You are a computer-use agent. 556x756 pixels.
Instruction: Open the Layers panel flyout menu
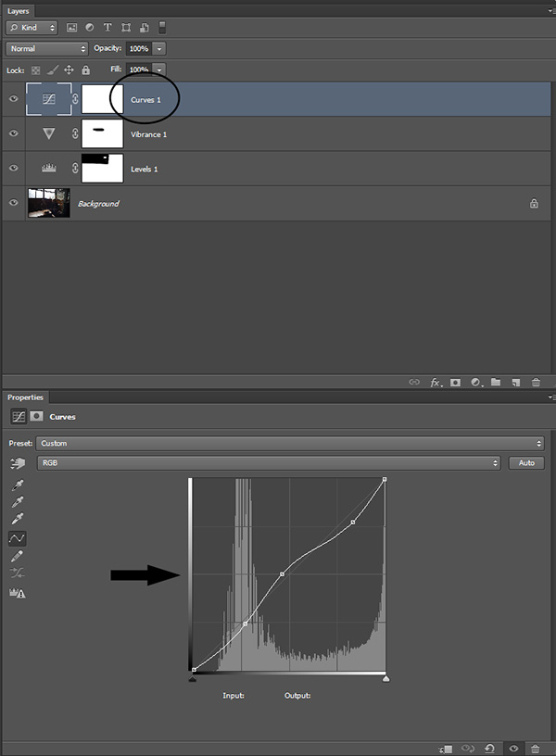551,10
